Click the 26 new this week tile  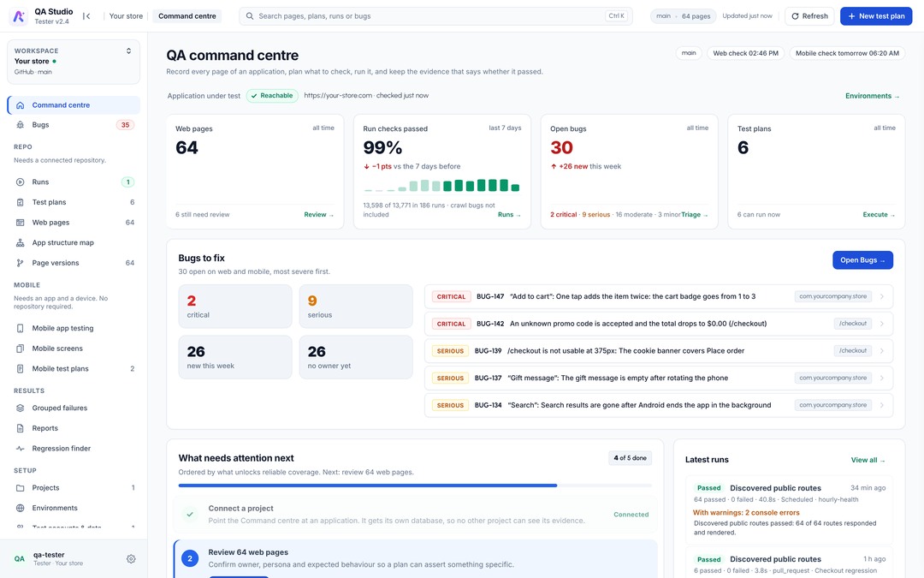coord(235,357)
